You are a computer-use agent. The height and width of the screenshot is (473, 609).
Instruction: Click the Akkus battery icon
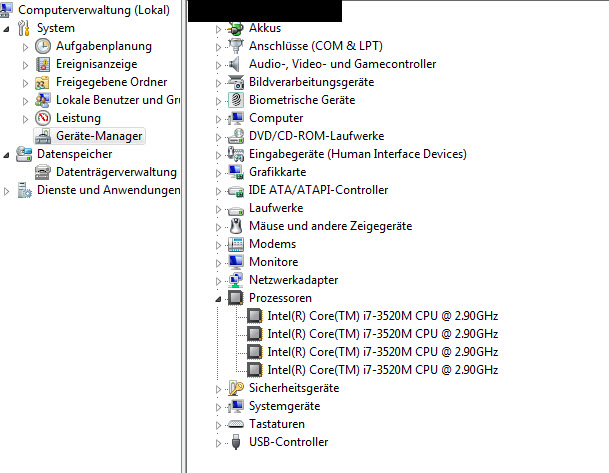coord(236,28)
